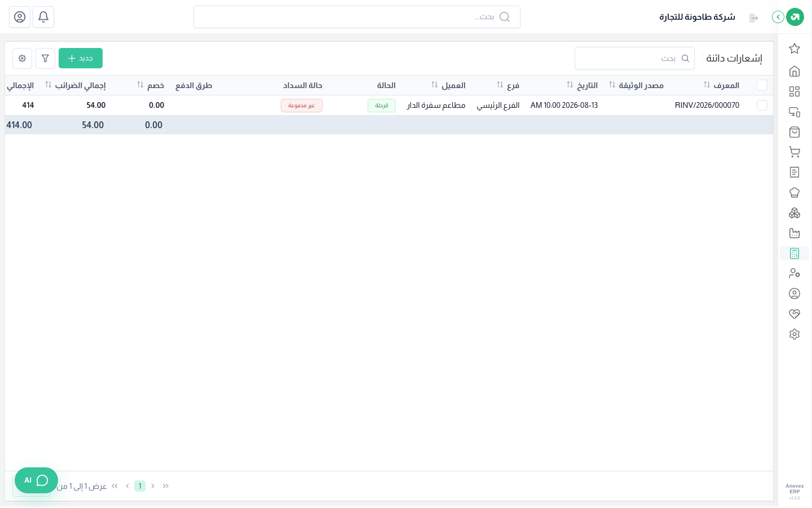Go to the home icon in sidebar

795,71
